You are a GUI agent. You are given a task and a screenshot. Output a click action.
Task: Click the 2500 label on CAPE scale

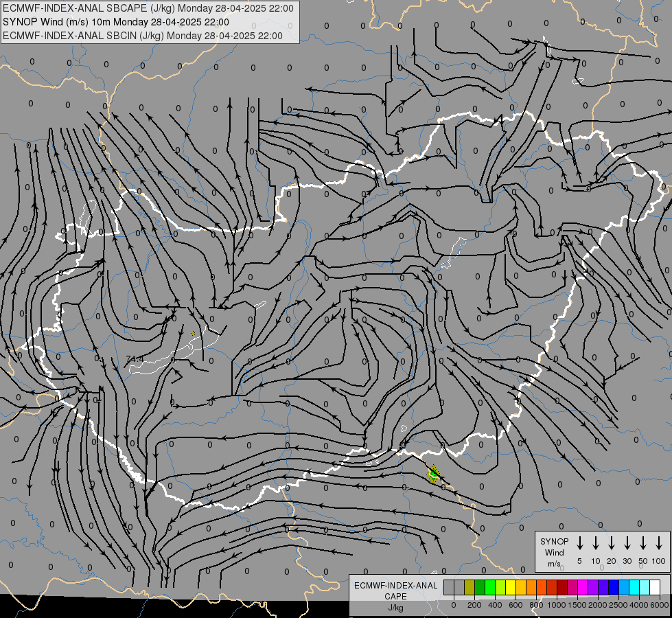pyautogui.click(x=618, y=605)
